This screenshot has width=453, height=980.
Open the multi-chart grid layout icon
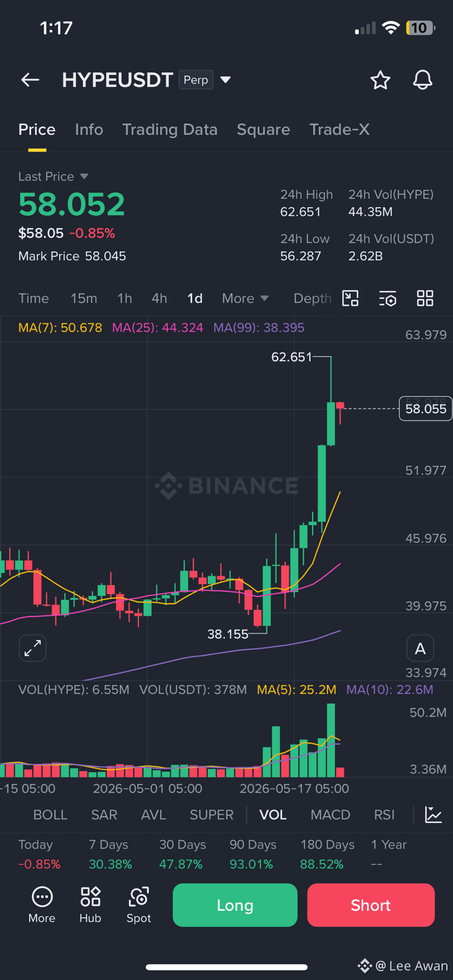tap(425, 298)
